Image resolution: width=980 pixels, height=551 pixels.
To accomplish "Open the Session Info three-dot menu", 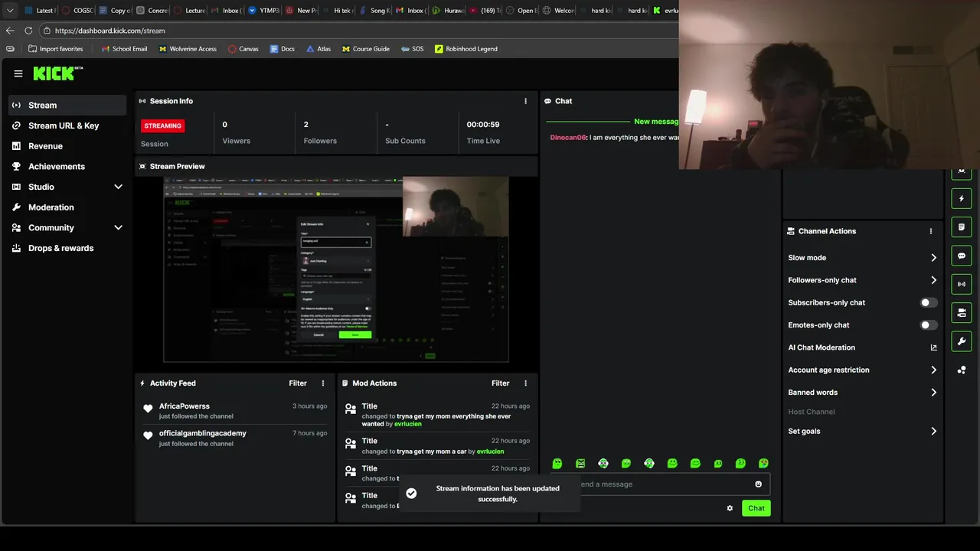I will tap(525, 101).
